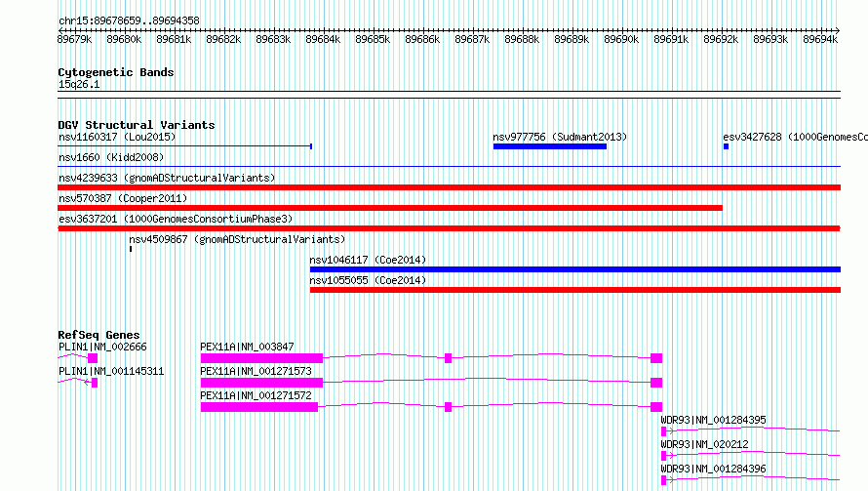This screenshot has width=868, height=491.
Task: Click the WDR93 NM_001284396 first exon
Action: pos(664,480)
